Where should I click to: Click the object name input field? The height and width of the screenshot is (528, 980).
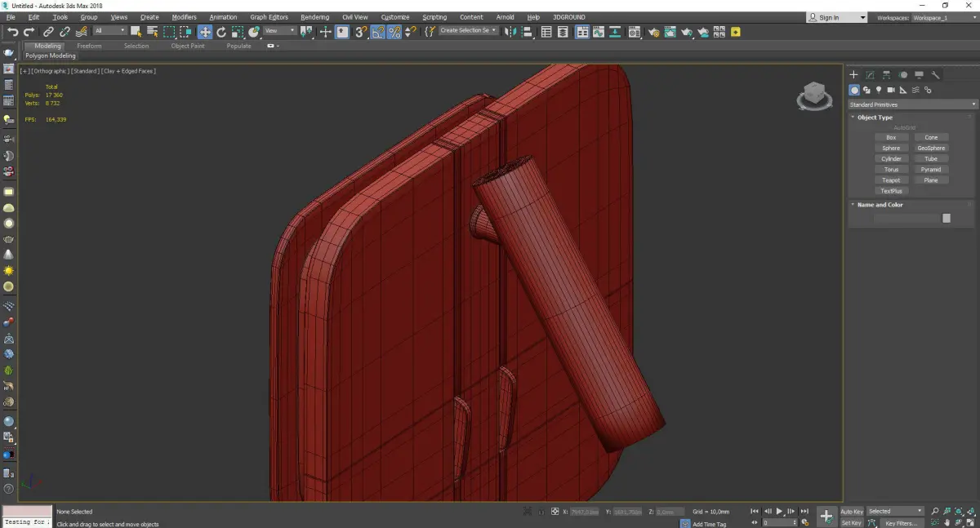pos(907,218)
